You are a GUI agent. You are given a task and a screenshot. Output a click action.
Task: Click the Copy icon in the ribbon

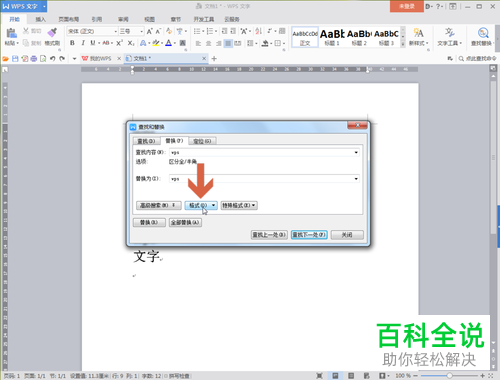tap(26, 43)
